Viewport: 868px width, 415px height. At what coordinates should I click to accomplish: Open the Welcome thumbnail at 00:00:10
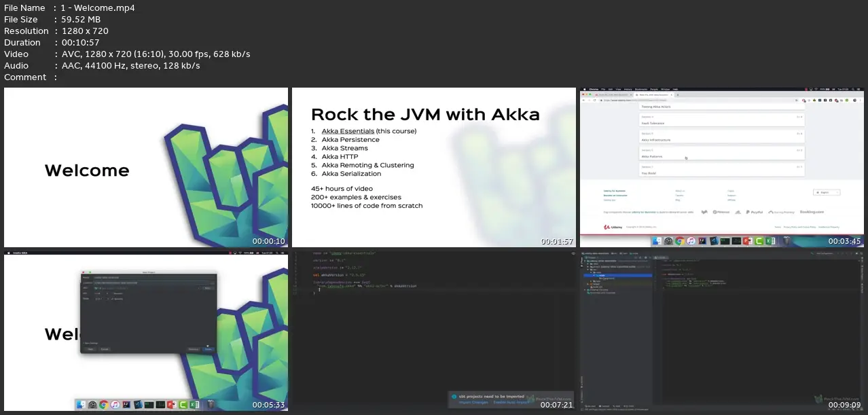tap(146, 167)
